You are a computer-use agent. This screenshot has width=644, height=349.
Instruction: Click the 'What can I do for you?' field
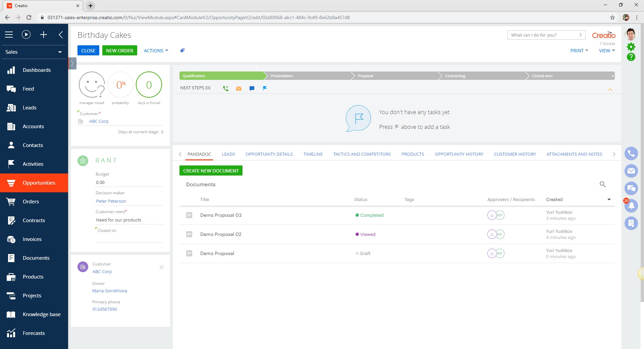[543, 35]
